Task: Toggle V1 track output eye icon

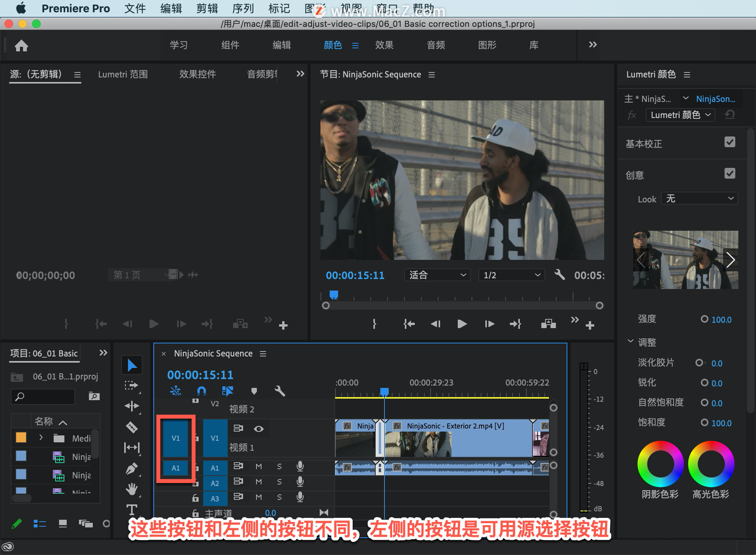Action: coord(259,429)
